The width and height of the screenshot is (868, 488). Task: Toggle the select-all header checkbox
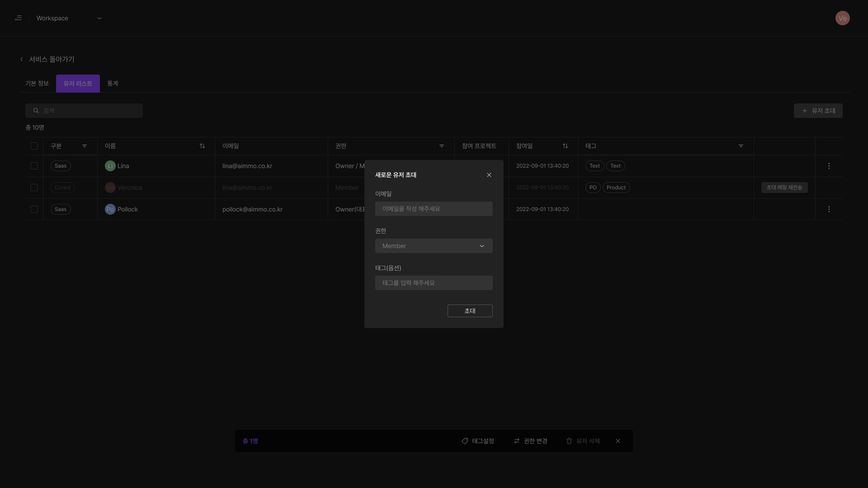pyautogui.click(x=34, y=146)
